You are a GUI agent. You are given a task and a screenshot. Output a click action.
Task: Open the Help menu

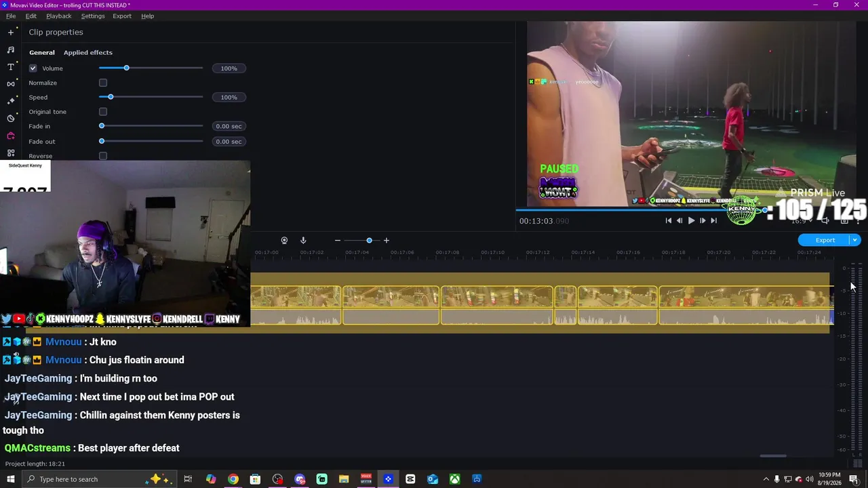tap(147, 16)
